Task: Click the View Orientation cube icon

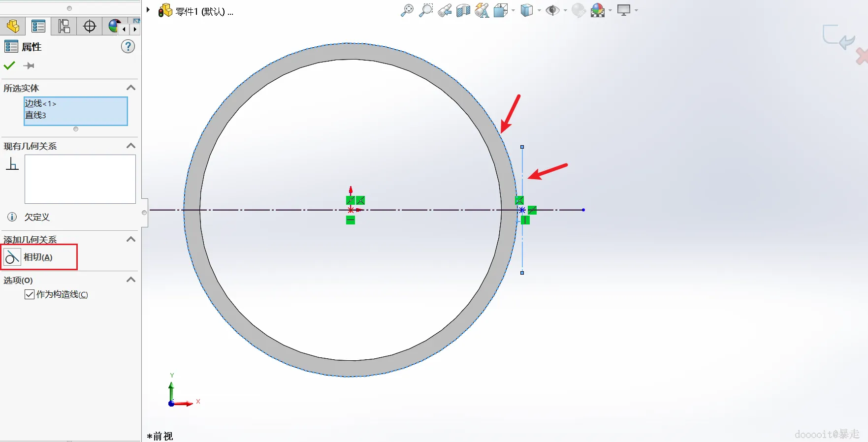Action: [501, 10]
